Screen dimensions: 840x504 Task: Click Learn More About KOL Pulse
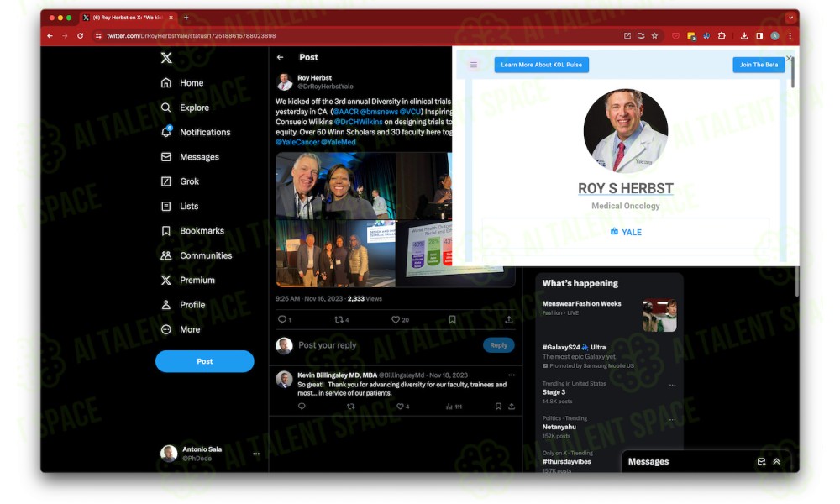pos(541,65)
